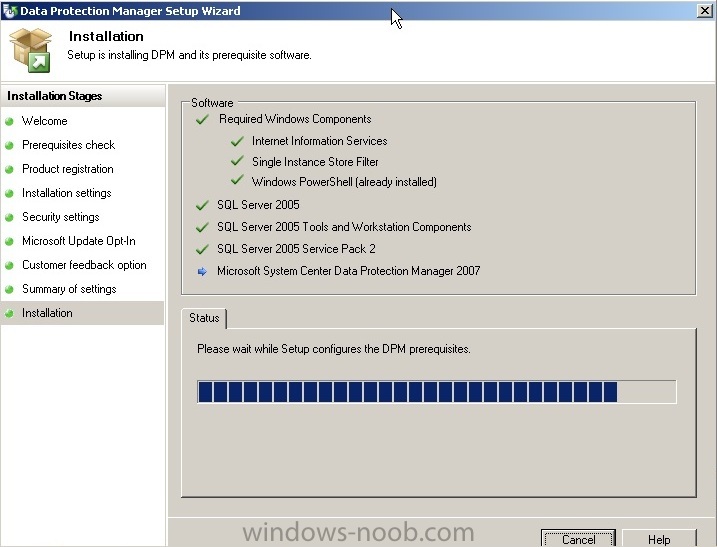Click the Help button
Viewport: 717px width, 547px height.
659,539
